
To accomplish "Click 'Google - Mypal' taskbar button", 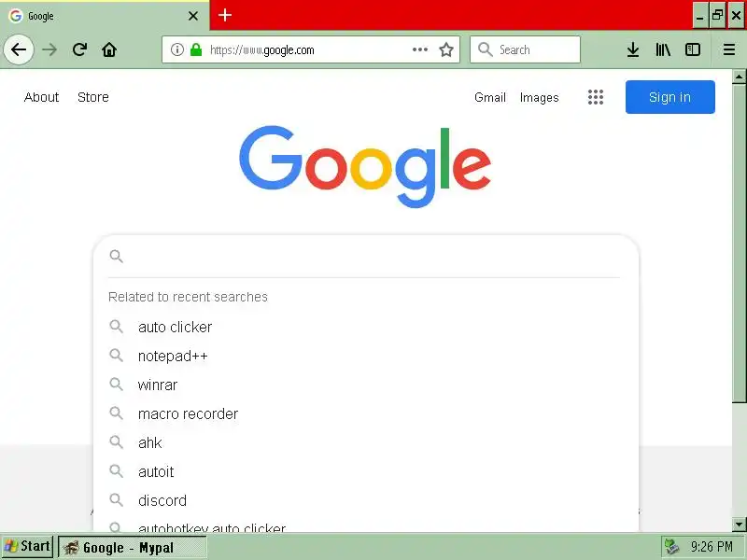I will coord(133,548).
